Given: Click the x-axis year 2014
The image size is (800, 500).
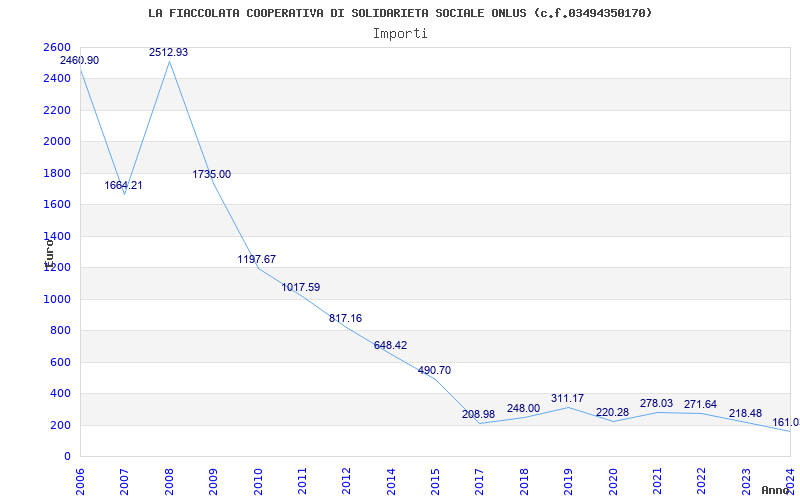Looking at the screenshot, I should (391, 482).
